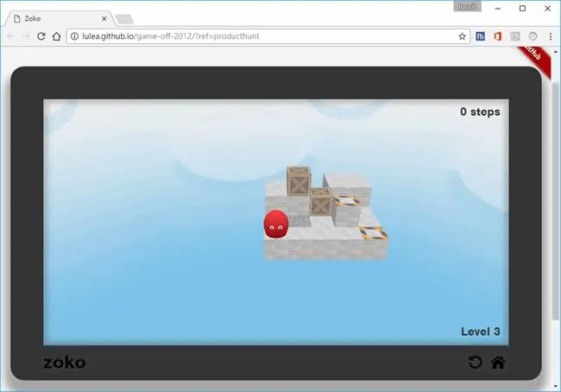561x392 pixels.
Task: View site information icon in address bar
Action: [74, 36]
